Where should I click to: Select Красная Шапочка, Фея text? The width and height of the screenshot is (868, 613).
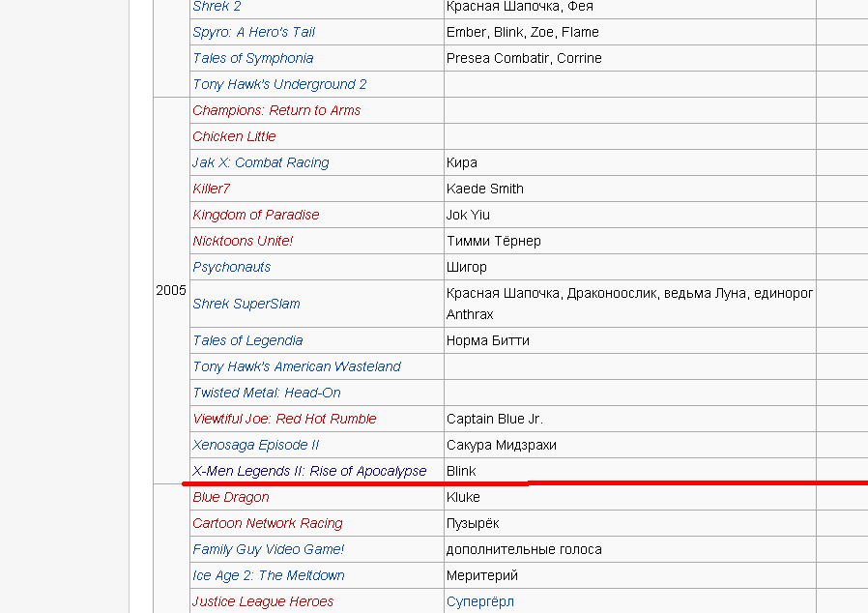click(x=520, y=6)
